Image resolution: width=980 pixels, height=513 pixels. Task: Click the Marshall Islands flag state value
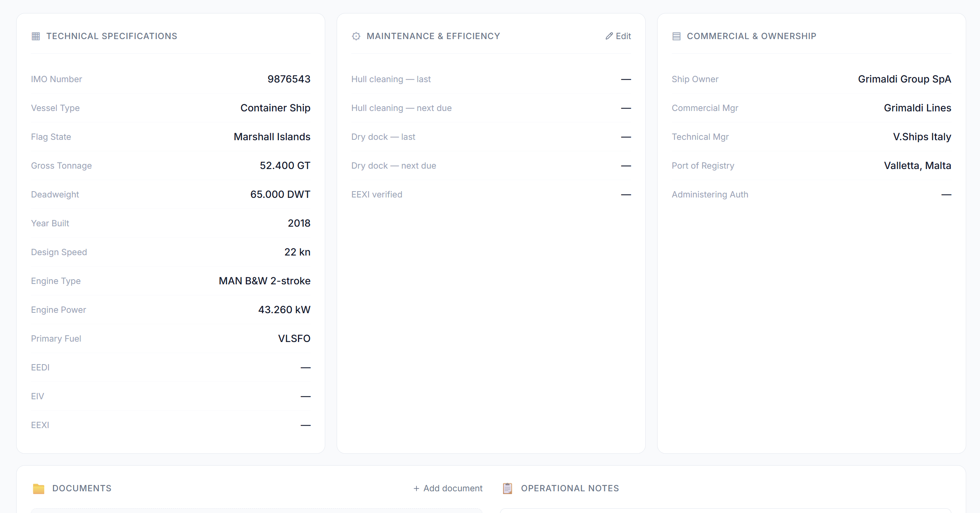(272, 137)
